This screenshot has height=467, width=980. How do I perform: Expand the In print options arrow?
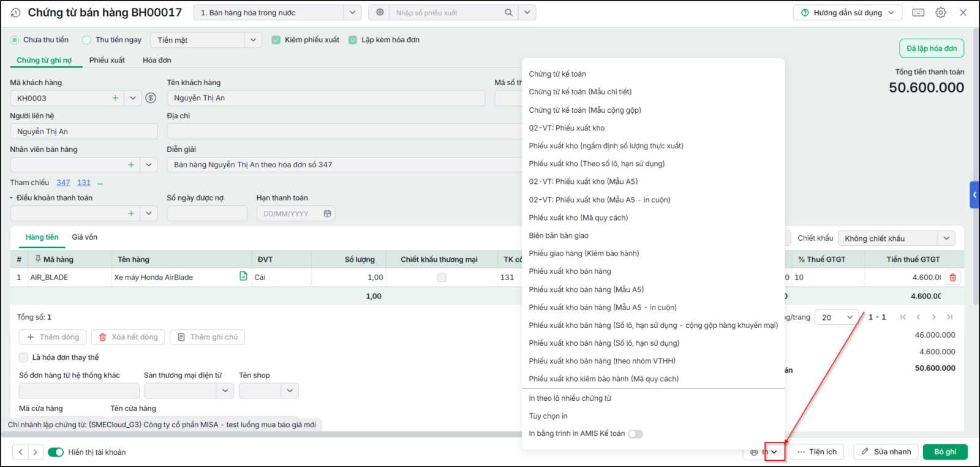[x=774, y=452]
